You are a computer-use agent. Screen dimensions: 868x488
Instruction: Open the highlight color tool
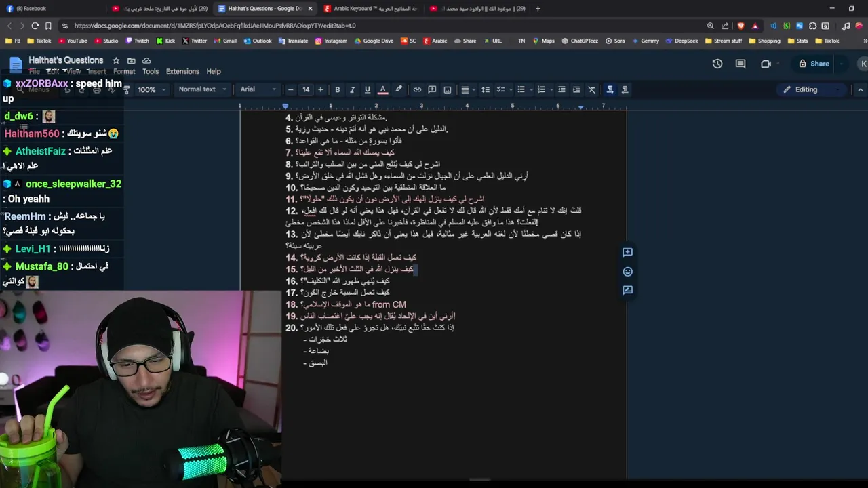click(399, 89)
